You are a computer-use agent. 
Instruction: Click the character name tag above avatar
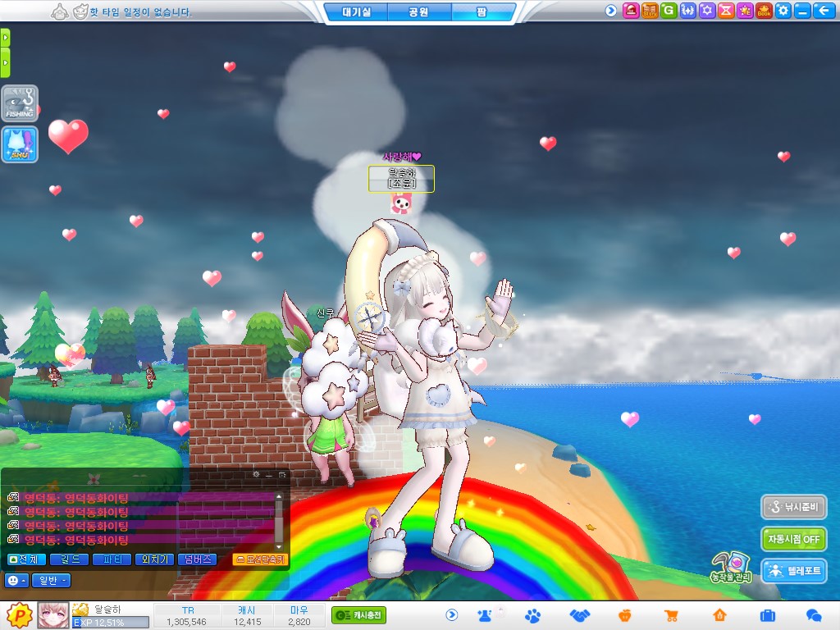click(x=401, y=178)
